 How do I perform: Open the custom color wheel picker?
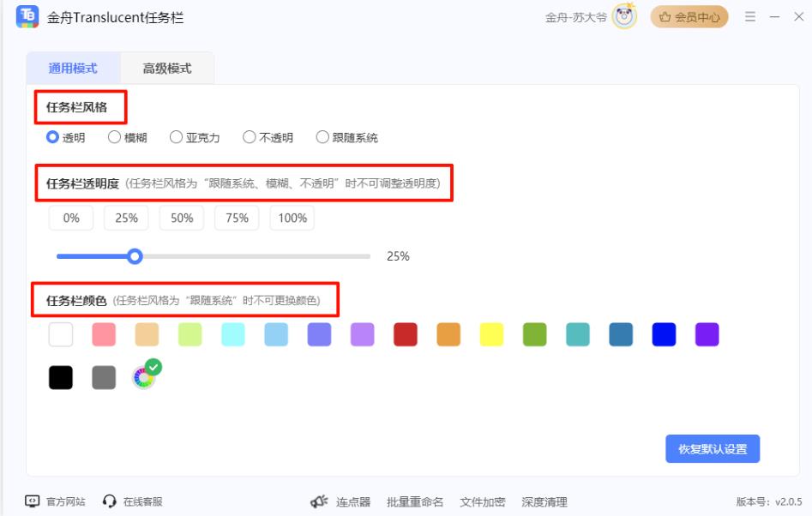tap(143, 377)
